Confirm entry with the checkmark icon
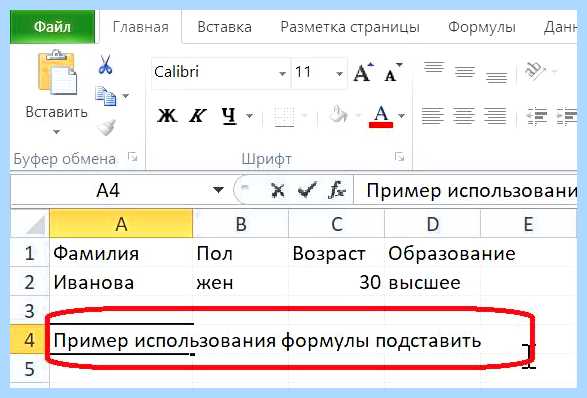 (307, 191)
